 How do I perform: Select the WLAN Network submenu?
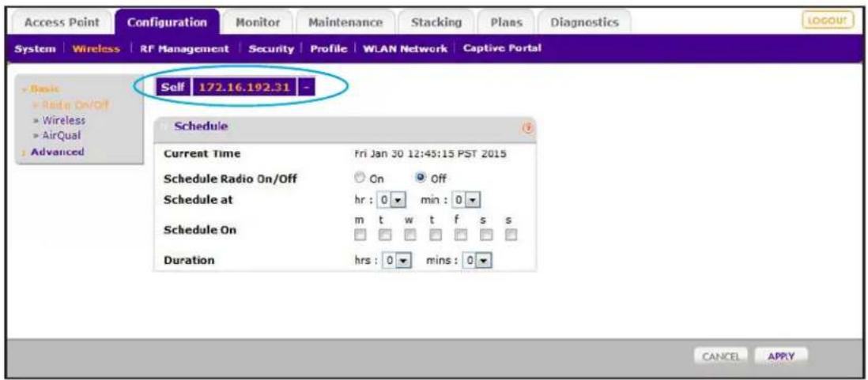tap(405, 49)
